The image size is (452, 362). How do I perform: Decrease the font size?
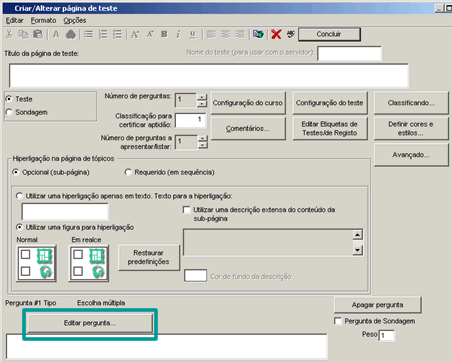point(150,34)
